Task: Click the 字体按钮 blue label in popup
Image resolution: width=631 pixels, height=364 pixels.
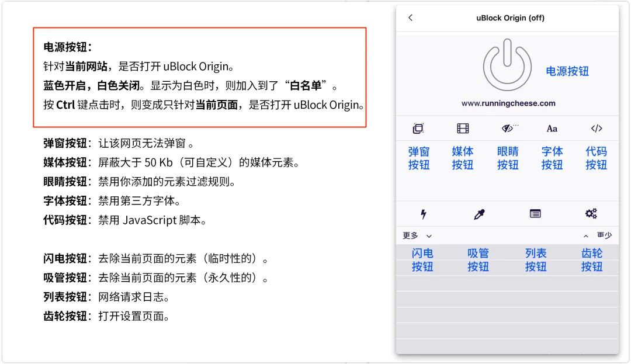Action: [552, 158]
